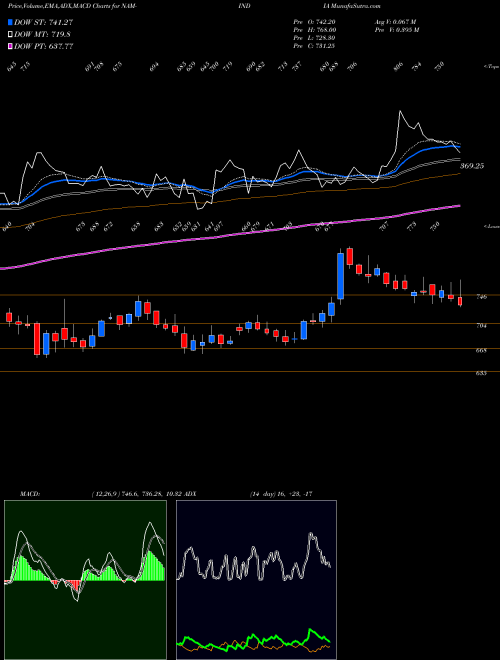Click the 'ADX' indicator label
Screen dimensions: 500x660
pyautogui.click(x=190, y=494)
